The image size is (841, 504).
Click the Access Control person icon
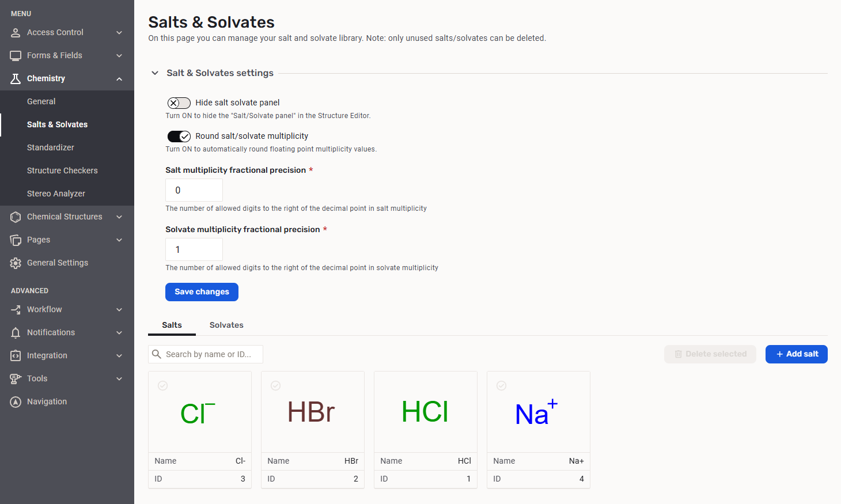(x=16, y=33)
